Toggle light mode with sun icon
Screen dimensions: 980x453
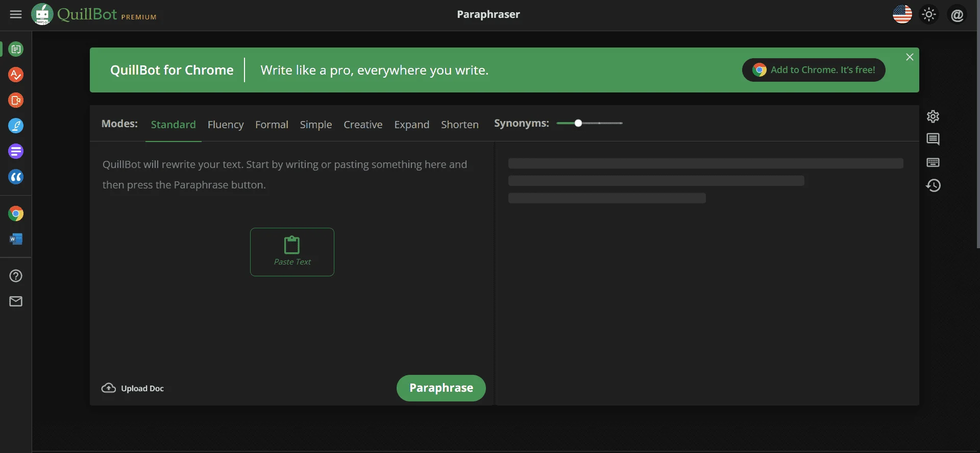(929, 14)
